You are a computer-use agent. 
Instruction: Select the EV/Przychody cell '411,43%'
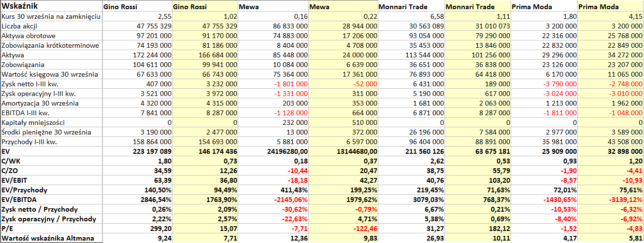[273, 190]
